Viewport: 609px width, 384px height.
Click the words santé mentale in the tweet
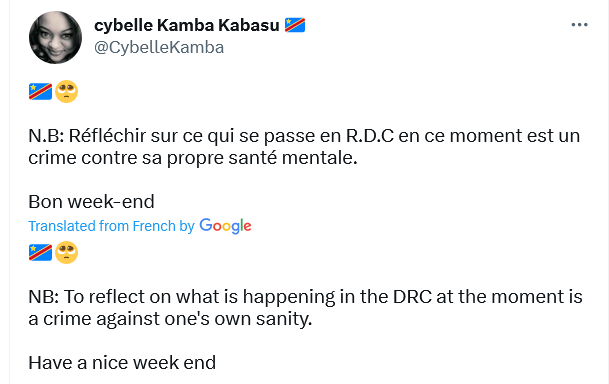tap(293, 158)
